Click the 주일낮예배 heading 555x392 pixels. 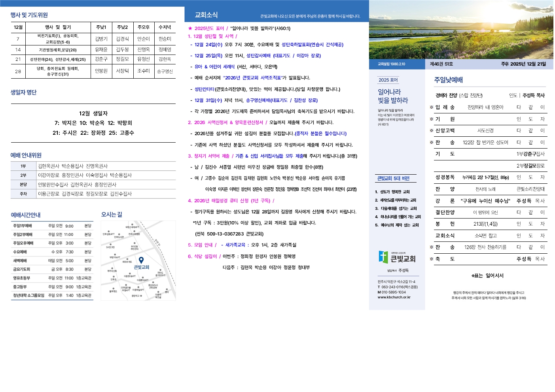pos(449,80)
